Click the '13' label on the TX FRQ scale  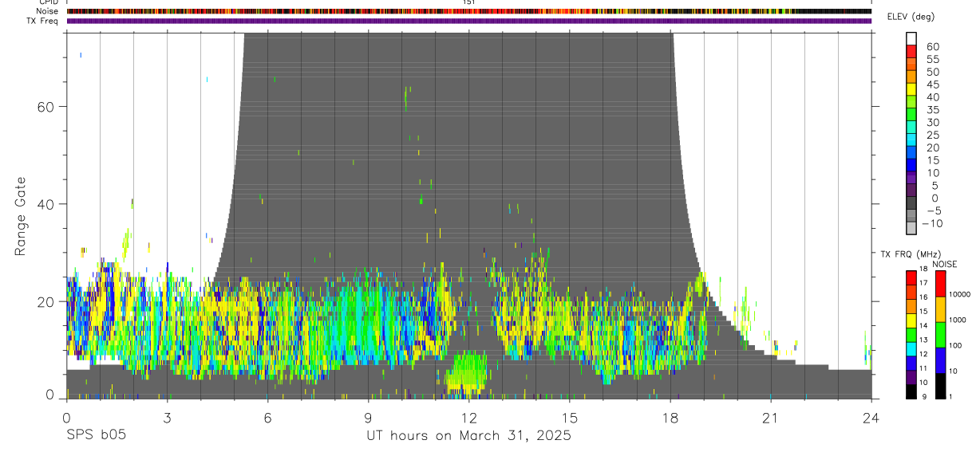[923, 340]
